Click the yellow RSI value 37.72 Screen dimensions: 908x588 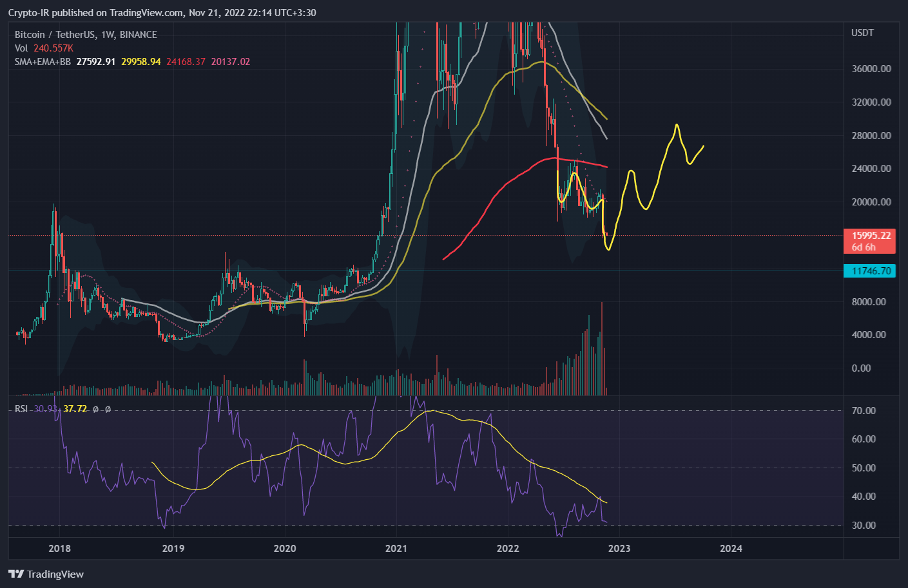point(75,409)
